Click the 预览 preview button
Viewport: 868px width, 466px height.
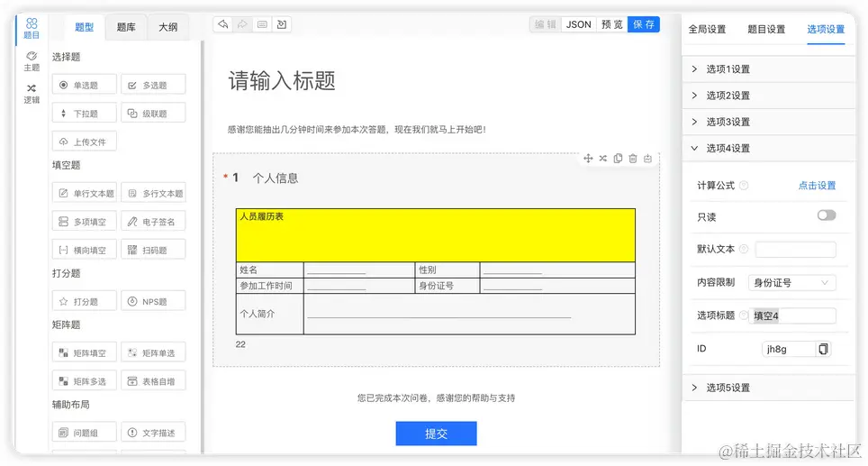[611, 24]
